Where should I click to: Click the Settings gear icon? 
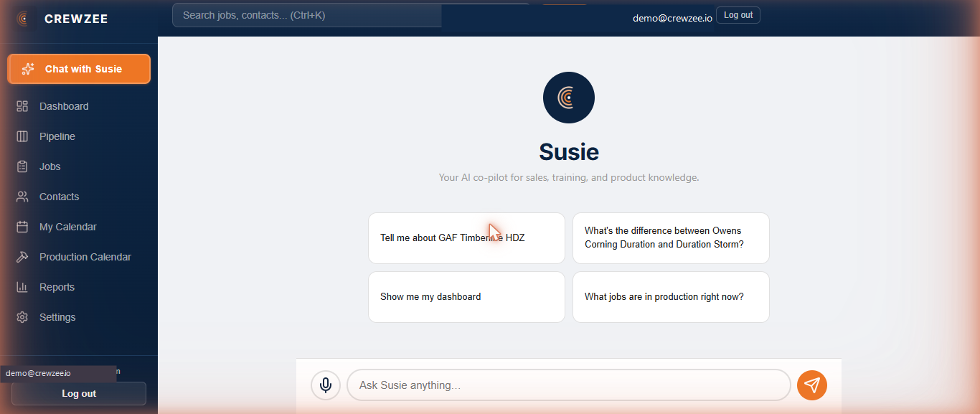22,317
